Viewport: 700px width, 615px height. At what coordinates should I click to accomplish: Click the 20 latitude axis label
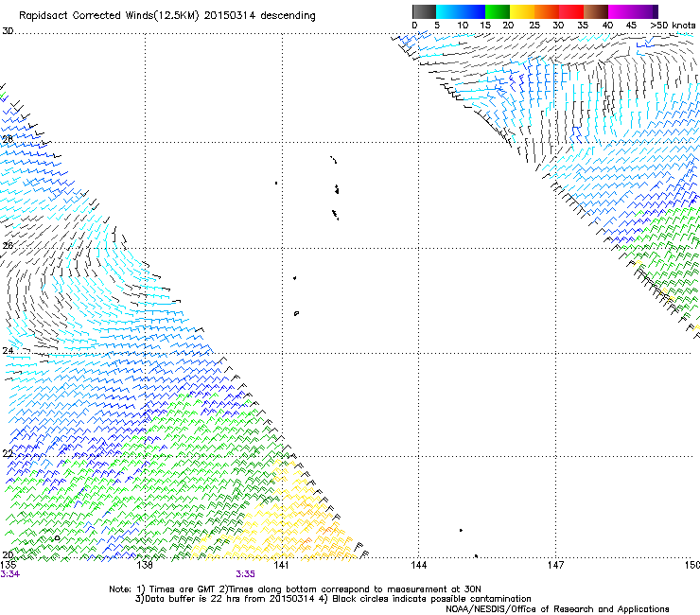click(x=8, y=555)
